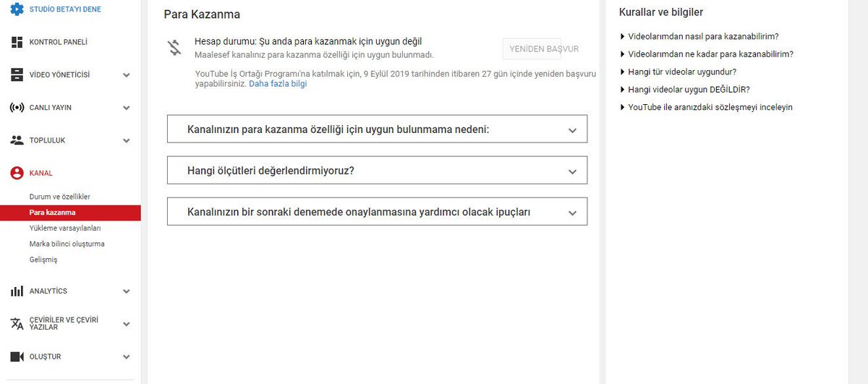
Task: Click the Oluştur camera icon
Action: click(17, 357)
